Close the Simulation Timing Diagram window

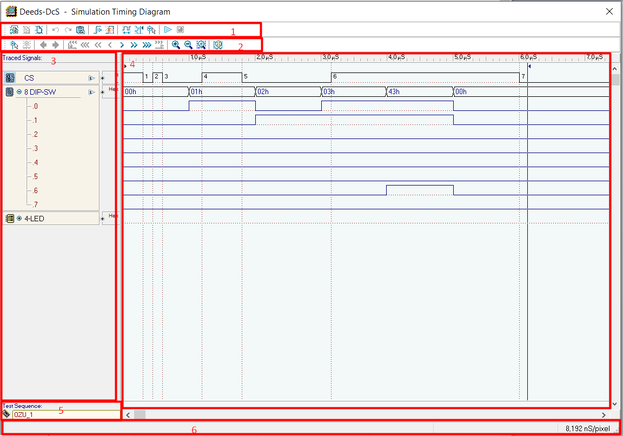point(609,12)
